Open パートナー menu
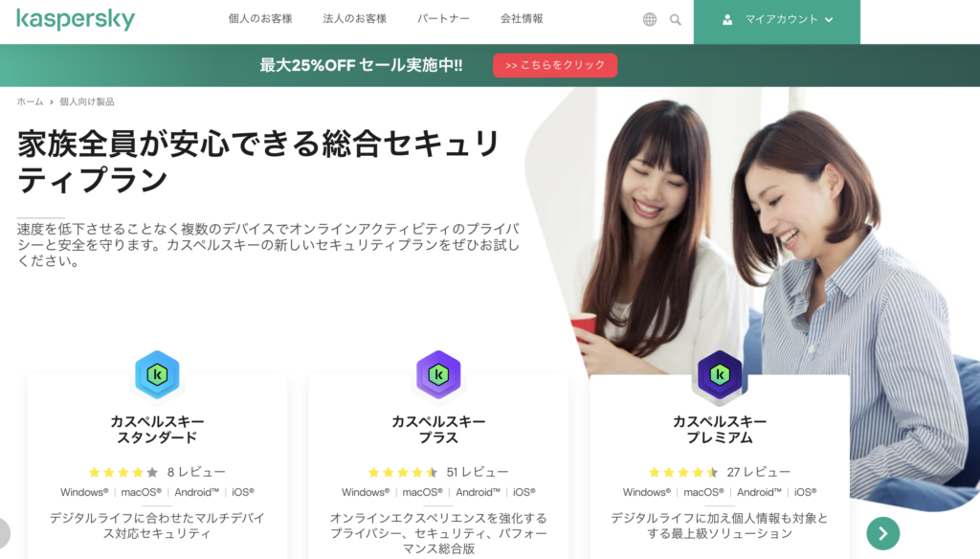Screen dimensions: 980x559 [x=443, y=19]
